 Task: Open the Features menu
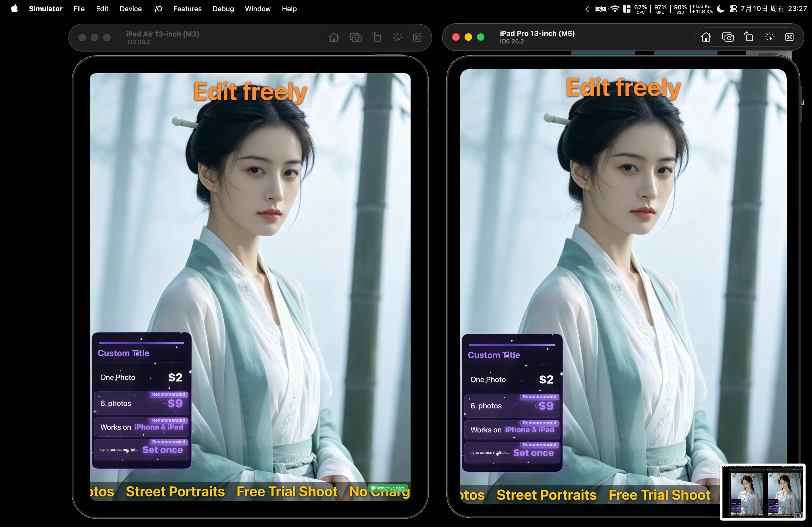187,9
